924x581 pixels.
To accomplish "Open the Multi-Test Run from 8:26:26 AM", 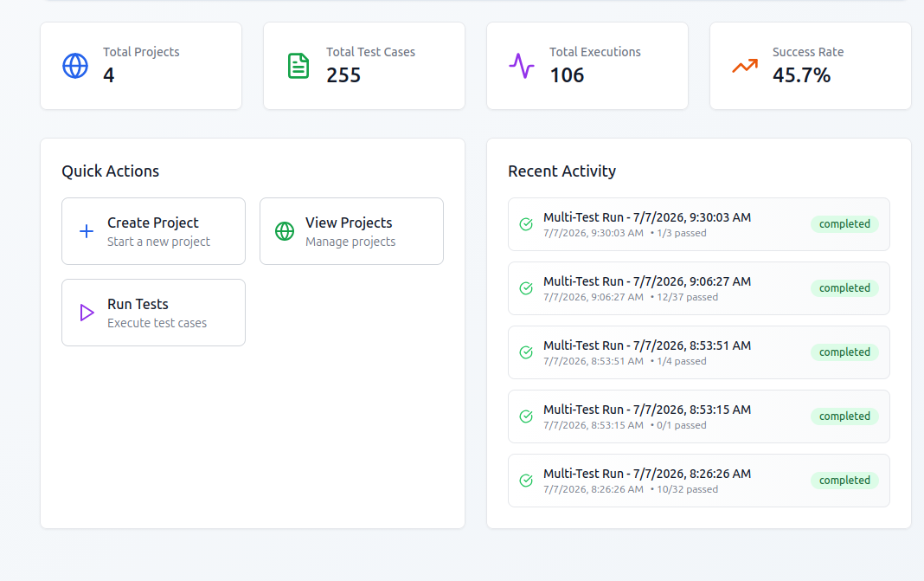I will tap(699, 481).
